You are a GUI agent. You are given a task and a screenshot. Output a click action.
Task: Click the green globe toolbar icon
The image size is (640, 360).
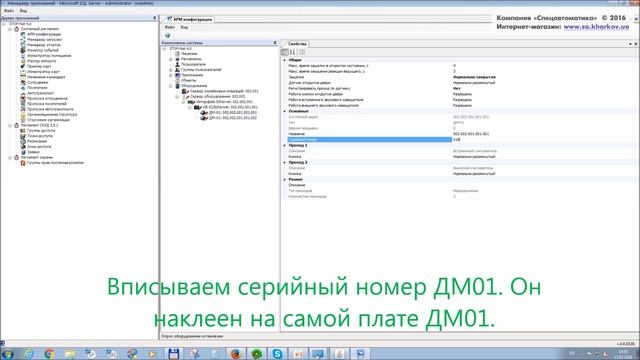click(x=167, y=36)
